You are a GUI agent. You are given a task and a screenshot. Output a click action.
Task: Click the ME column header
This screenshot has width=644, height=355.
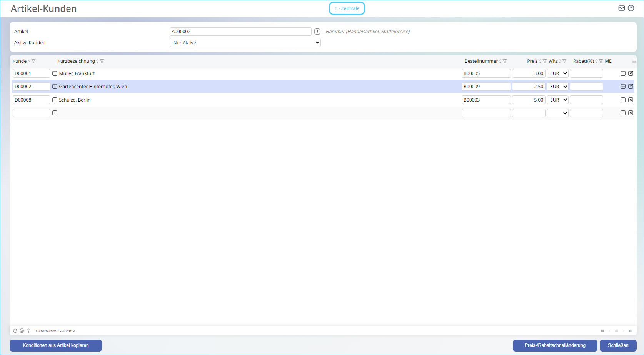(608, 61)
